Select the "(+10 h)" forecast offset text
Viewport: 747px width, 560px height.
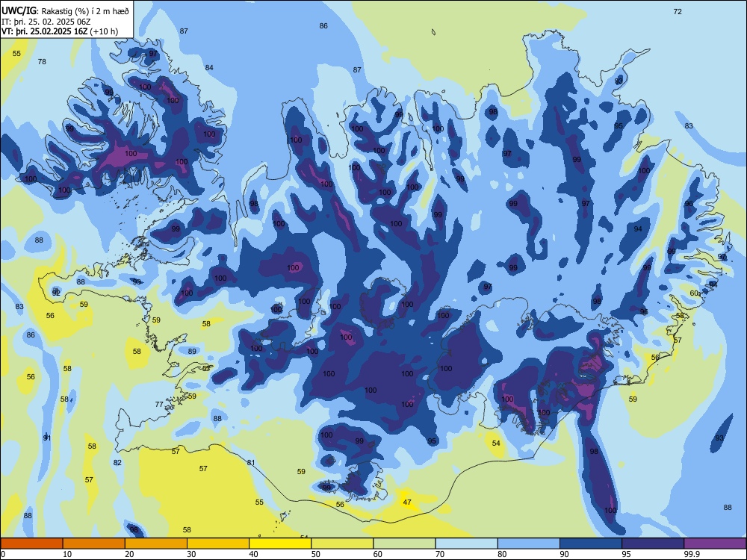[x=105, y=32]
